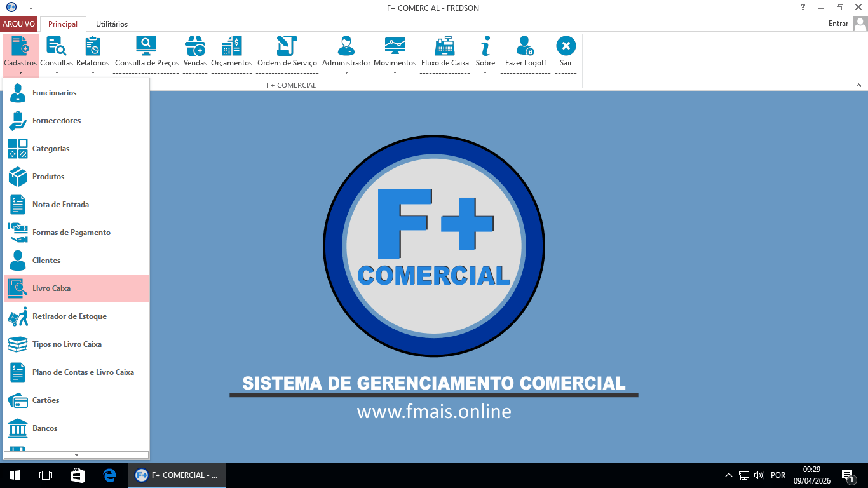The image size is (868, 488).
Task: Click the Fazer Logoff icon
Action: pyautogui.click(x=526, y=46)
